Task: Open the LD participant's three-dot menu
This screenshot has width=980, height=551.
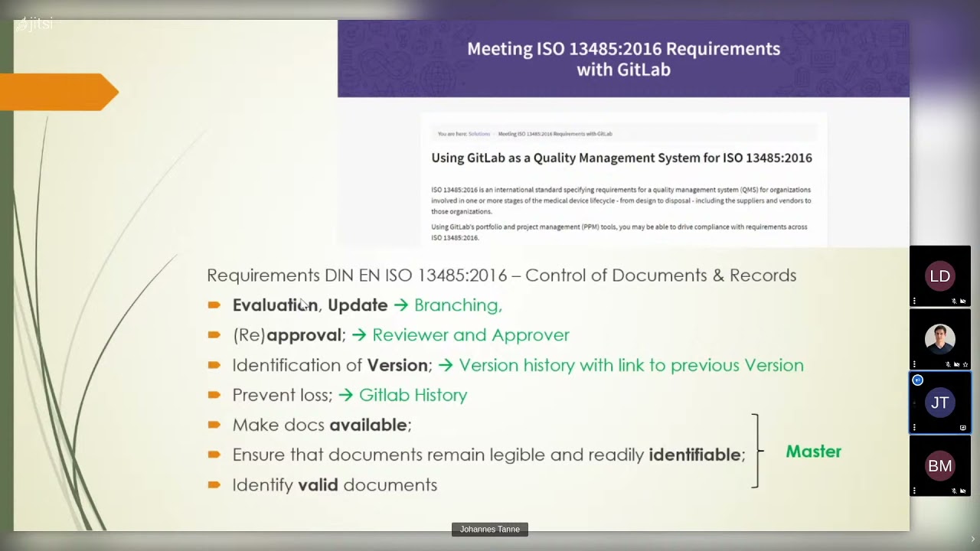Action: click(x=914, y=301)
